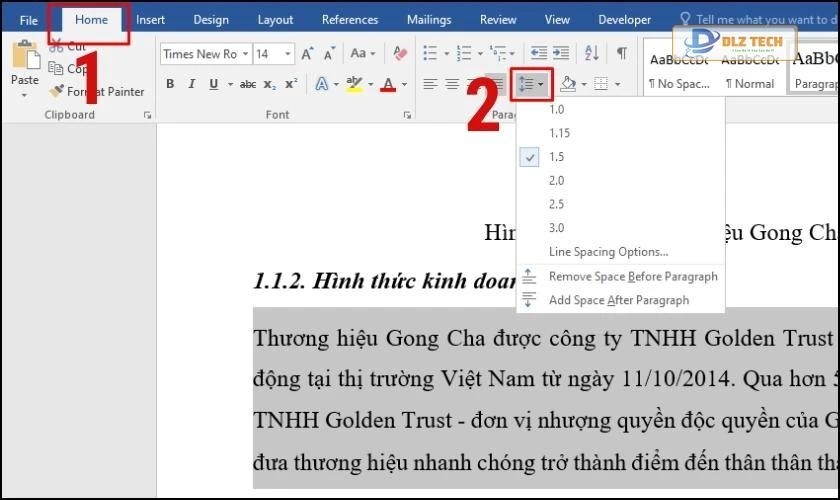This screenshot has width=840, height=500.
Task: Click the Increase Indent icon
Action: coord(563,53)
